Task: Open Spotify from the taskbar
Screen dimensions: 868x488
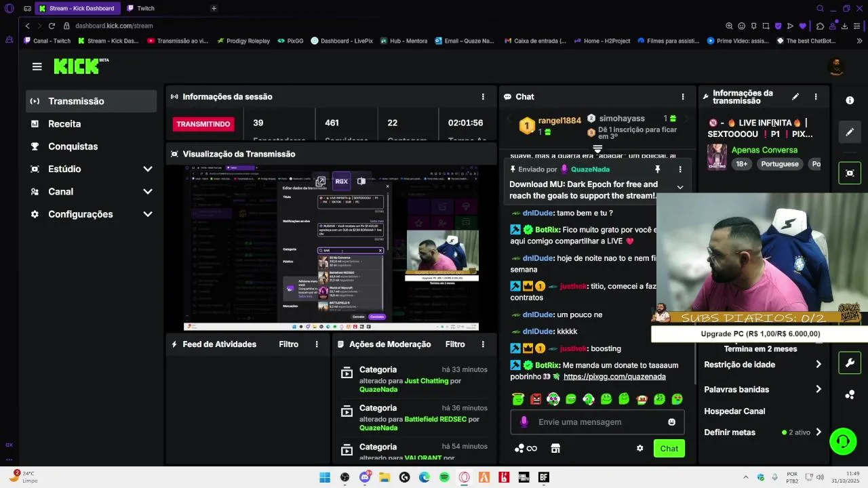Action: (444, 477)
